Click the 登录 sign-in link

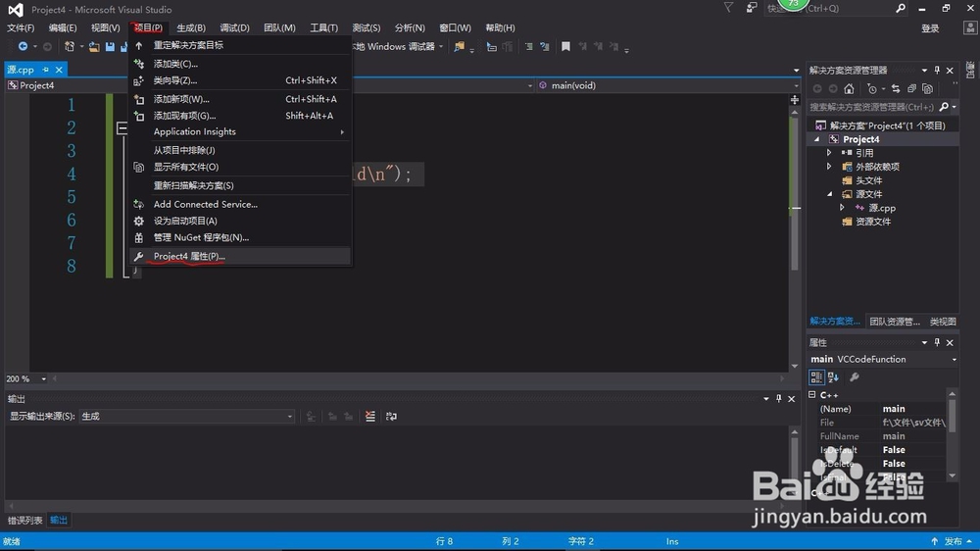[x=930, y=28]
